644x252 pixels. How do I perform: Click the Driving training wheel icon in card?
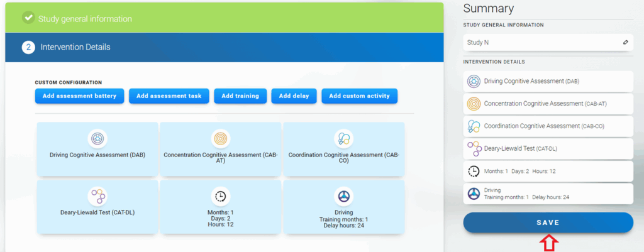[343, 197]
